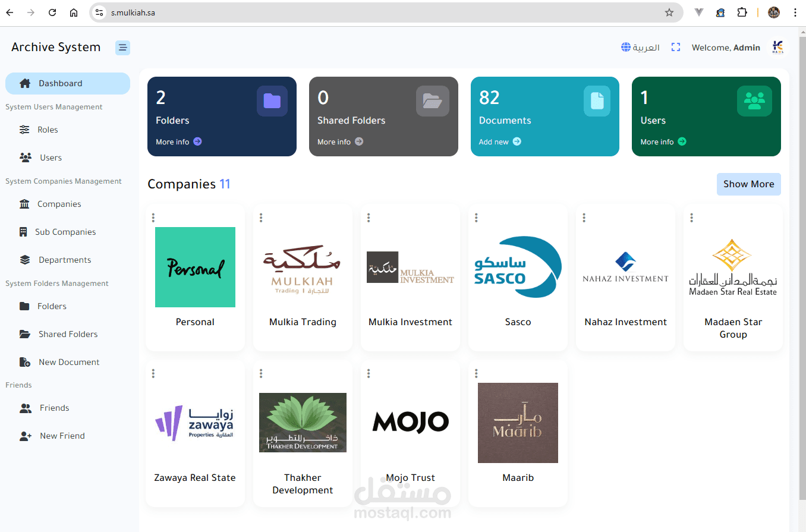The image size is (806, 532).
Task: Open the three-dot menu on Thakher Development card
Action: point(261,373)
